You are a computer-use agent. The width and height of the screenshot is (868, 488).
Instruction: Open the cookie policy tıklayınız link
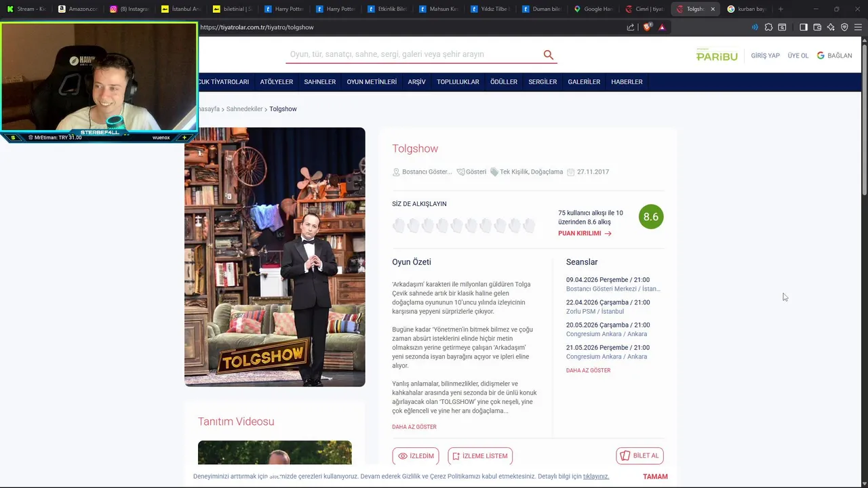pyautogui.click(x=596, y=476)
